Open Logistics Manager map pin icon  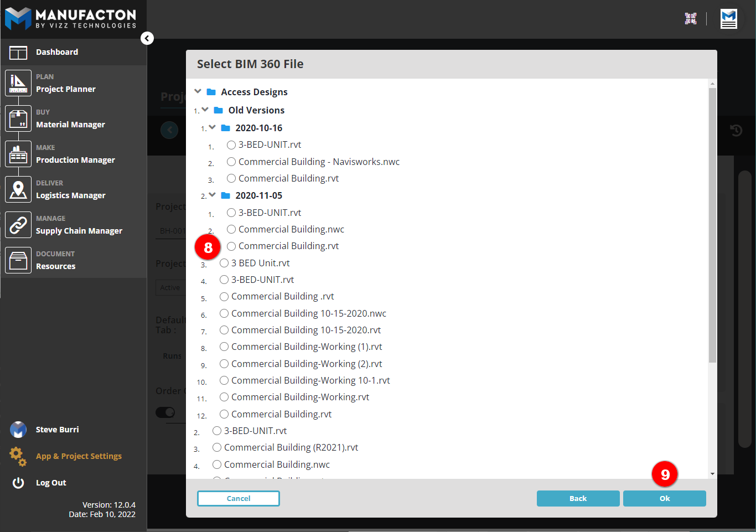pyautogui.click(x=18, y=189)
